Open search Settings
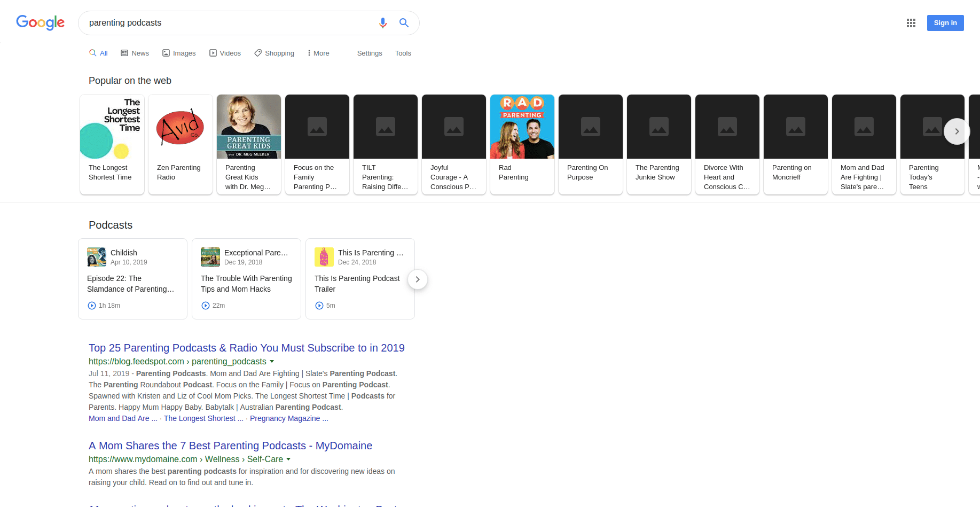The width and height of the screenshot is (980, 507). click(x=370, y=53)
